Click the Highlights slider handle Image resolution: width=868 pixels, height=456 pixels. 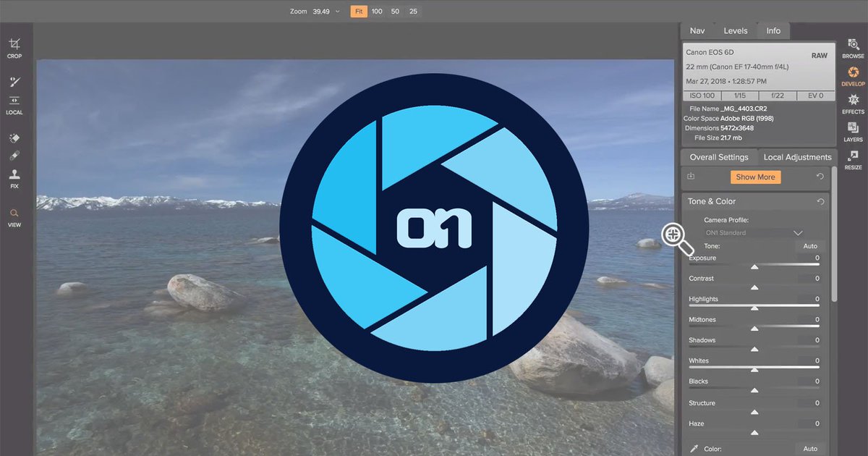[x=754, y=308]
